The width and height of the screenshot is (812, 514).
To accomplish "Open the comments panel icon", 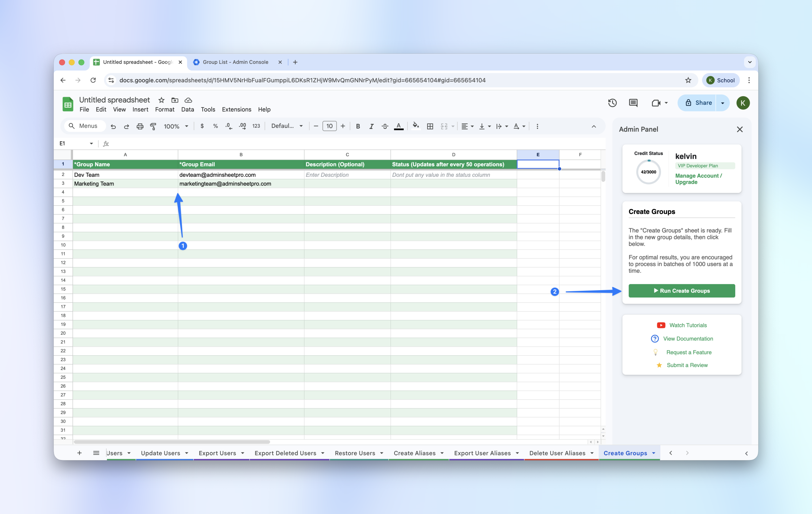I will [x=633, y=103].
